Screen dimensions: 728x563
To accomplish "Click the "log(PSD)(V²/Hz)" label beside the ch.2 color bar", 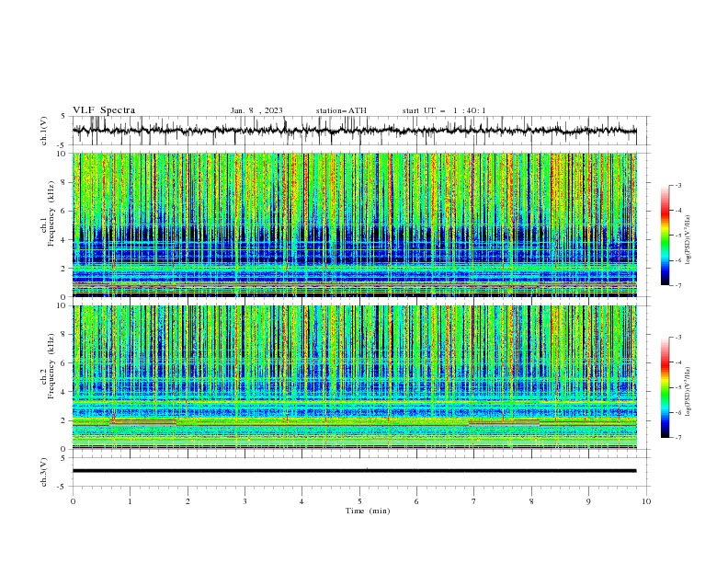I will 689,392.
